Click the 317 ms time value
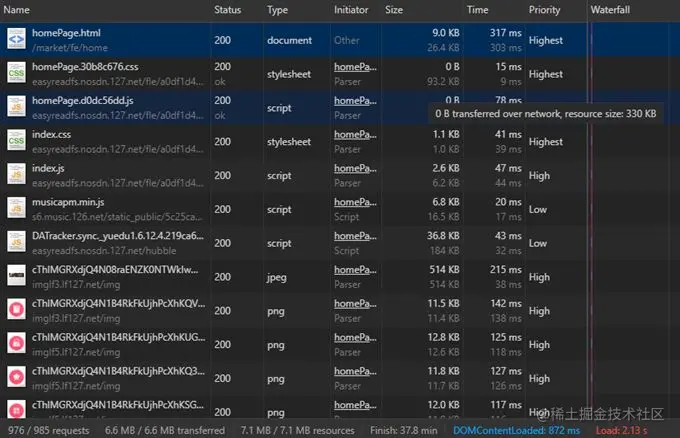 point(506,33)
